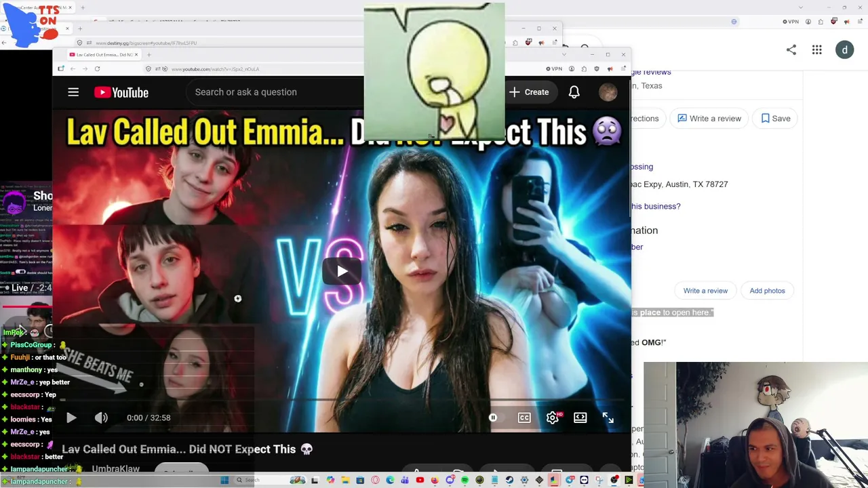
Task: Open the Google account avatar 'd'
Action: pos(845,49)
